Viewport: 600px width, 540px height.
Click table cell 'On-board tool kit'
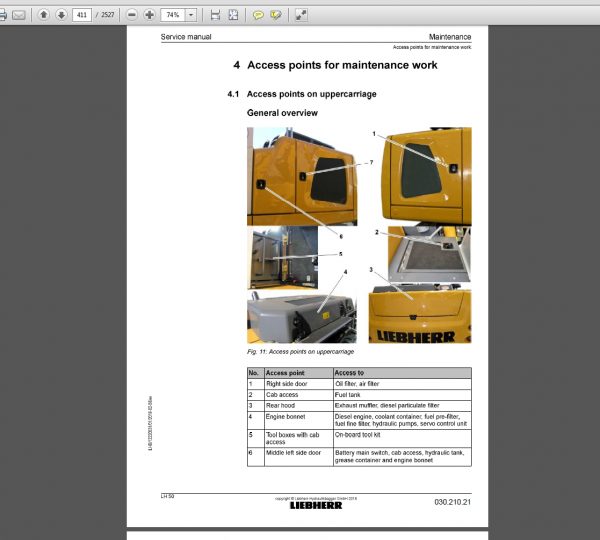coord(402,438)
